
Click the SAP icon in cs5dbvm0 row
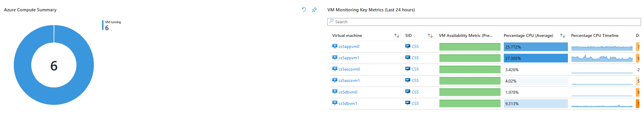click(408, 92)
